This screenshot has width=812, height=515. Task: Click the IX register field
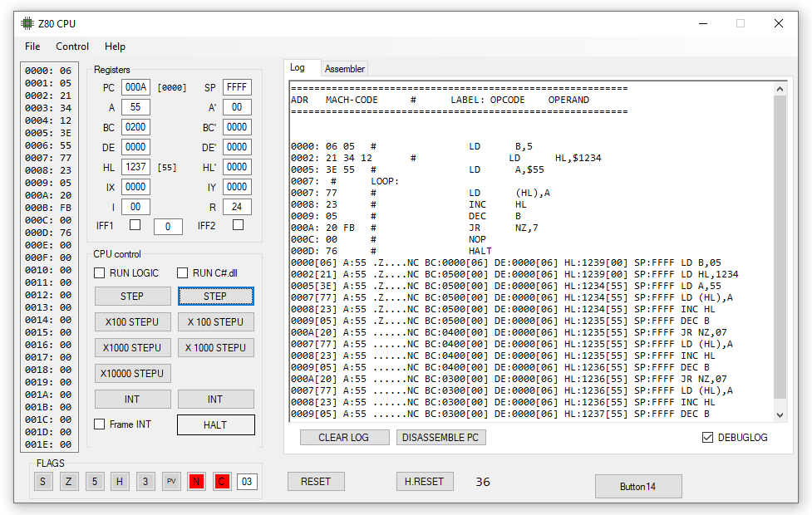pos(135,187)
